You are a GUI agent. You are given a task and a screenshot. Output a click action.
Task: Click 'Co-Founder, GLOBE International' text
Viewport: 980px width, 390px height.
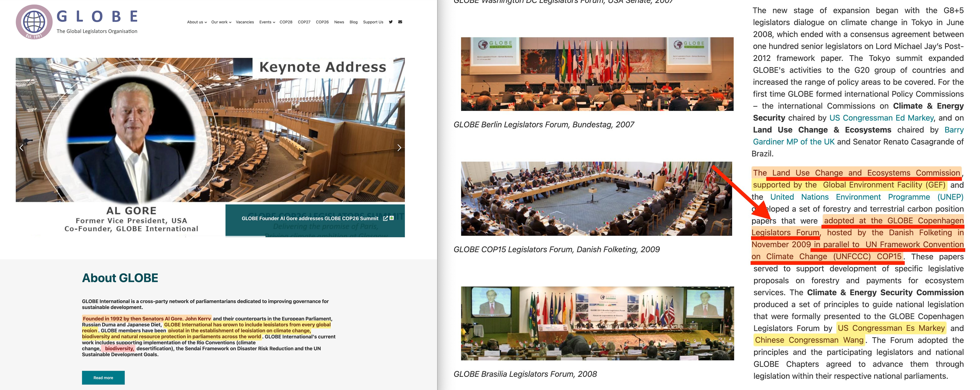[131, 229]
